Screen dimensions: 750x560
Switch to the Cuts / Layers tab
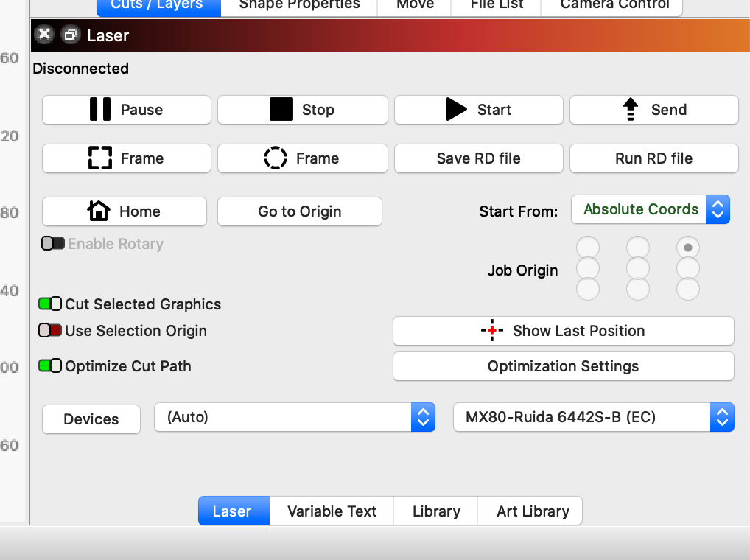pyautogui.click(x=158, y=7)
